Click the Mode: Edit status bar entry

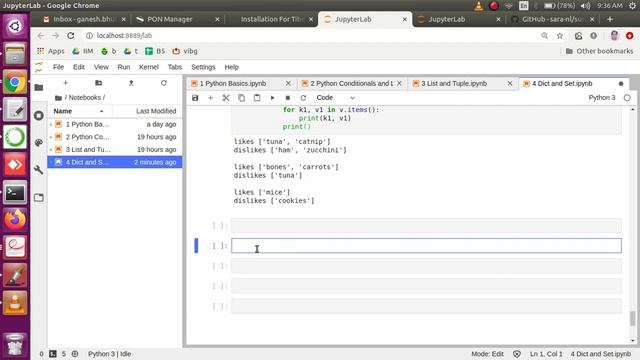click(x=487, y=354)
